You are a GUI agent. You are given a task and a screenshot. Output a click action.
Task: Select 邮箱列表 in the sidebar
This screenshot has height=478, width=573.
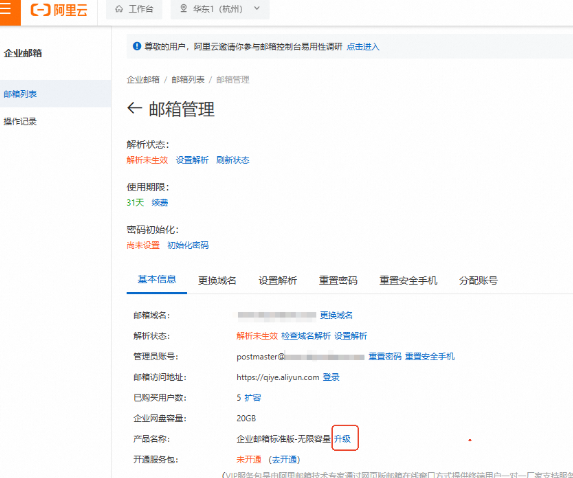[56, 94]
